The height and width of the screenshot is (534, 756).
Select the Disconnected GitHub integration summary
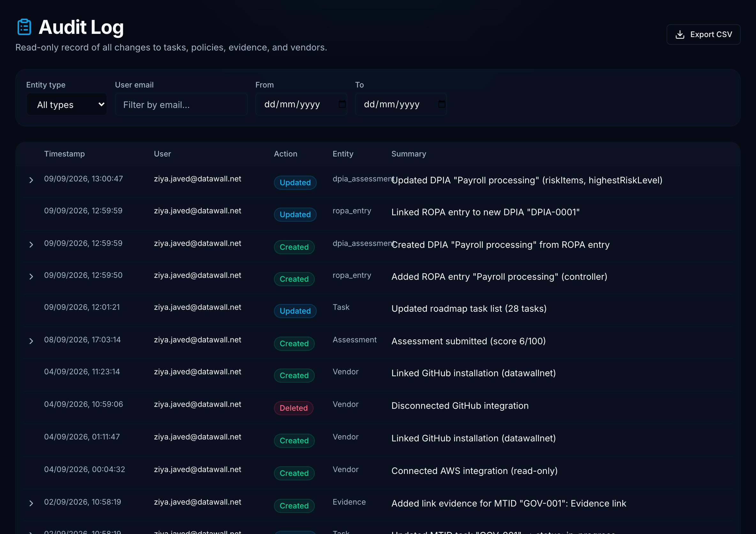click(x=460, y=406)
